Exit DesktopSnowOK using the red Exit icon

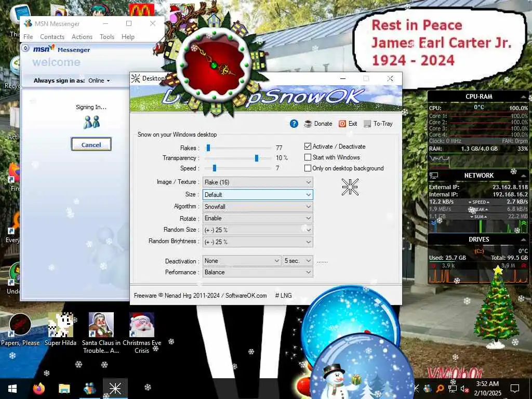click(348, 124)
